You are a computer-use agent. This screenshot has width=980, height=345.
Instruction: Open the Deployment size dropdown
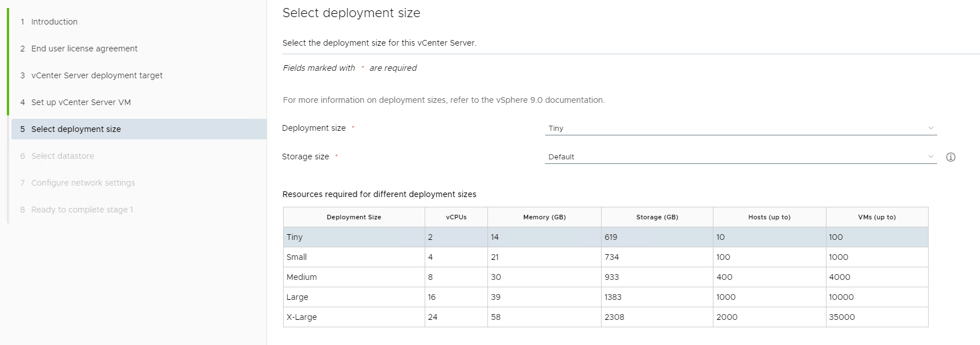point(740,129)
